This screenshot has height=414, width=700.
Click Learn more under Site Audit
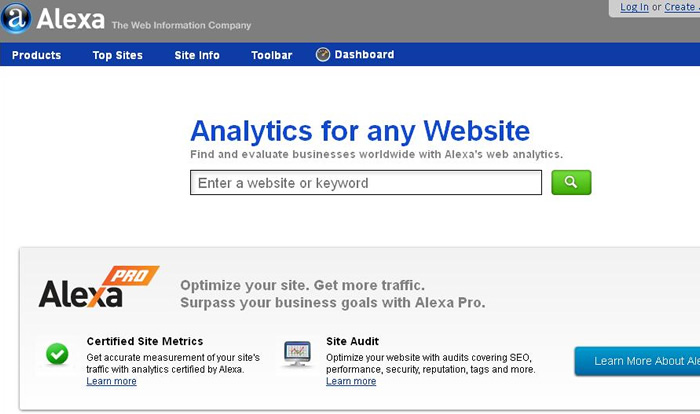pyautogui.click(x=351, y=381)
